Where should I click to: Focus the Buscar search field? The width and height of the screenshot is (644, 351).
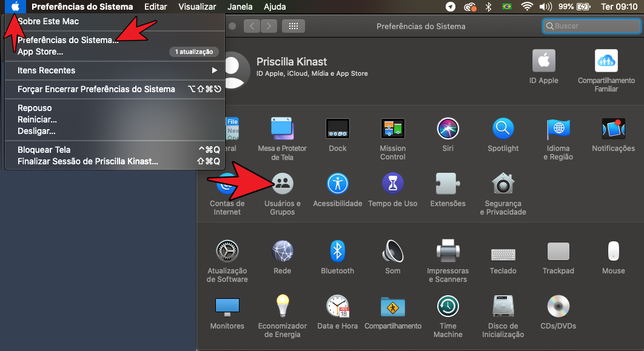[591, 26]
